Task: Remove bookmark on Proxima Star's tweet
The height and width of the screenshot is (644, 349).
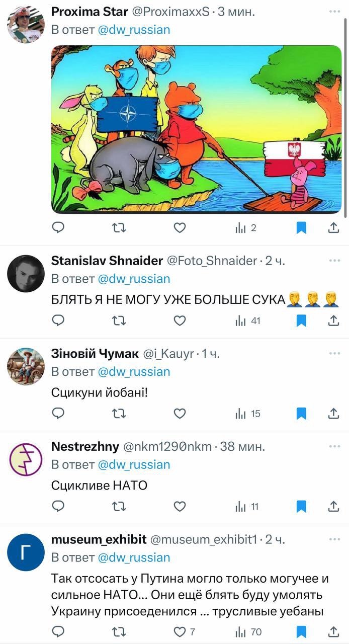Action: [301, 228]
